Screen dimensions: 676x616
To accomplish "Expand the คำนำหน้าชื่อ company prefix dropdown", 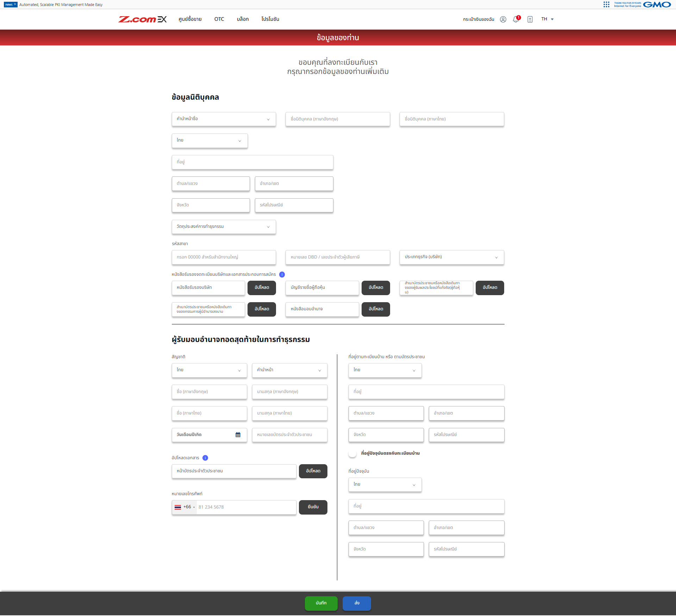I will (x=224, y=119).
